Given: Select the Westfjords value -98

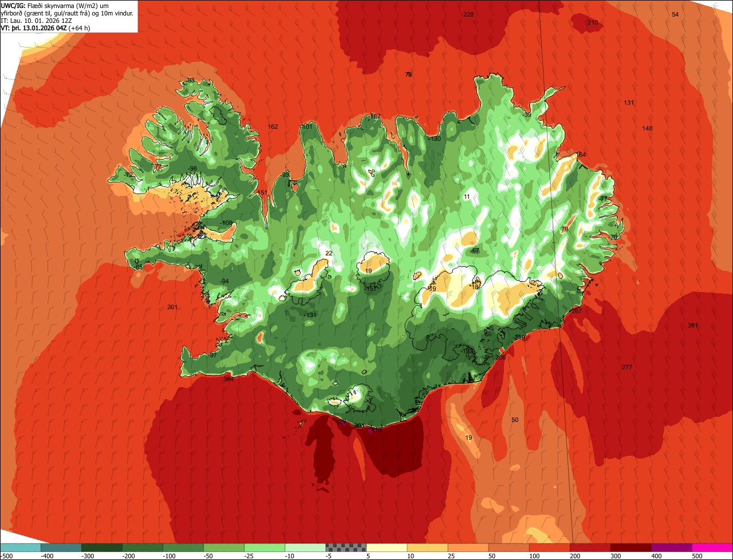Looking at the screenshot, I should pyautogui.click(x=192, y=168).
